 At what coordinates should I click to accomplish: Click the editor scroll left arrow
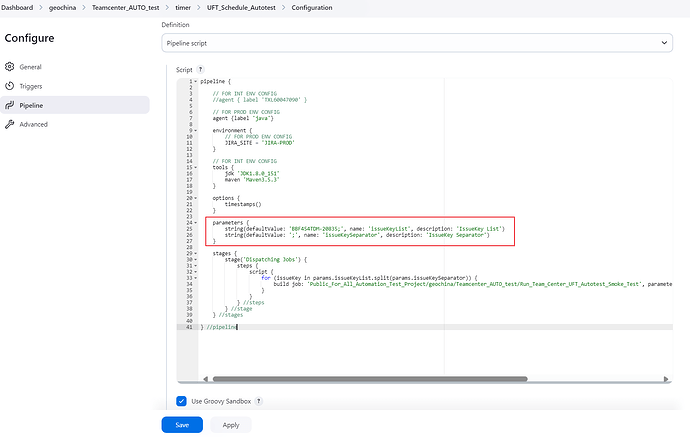click(206, 379)
